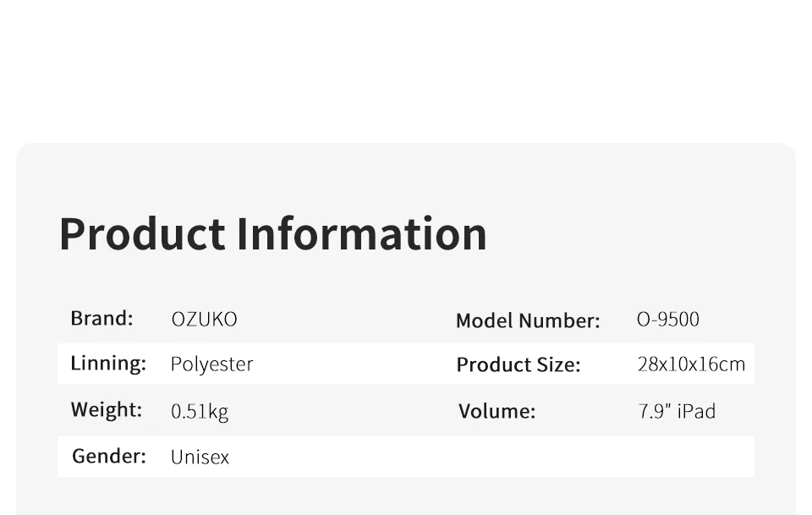Select the Volume label
Screen dimensions: 812x515
pyautogui.click(x=497, y=412)
